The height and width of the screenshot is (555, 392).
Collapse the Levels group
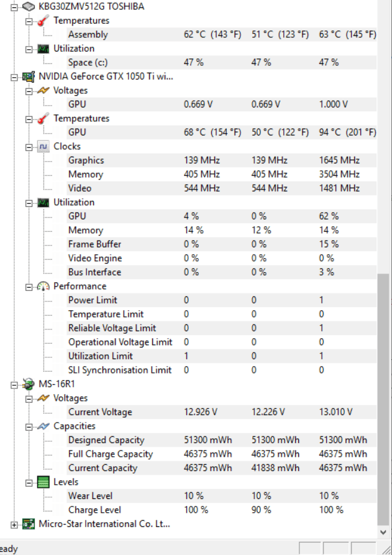tap(29, 482)
